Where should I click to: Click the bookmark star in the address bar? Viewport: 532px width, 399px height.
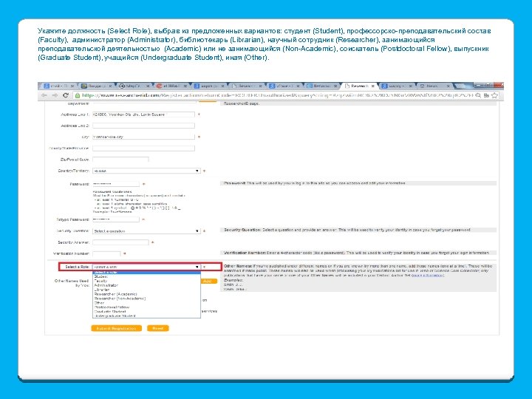(x=494, y=95)
